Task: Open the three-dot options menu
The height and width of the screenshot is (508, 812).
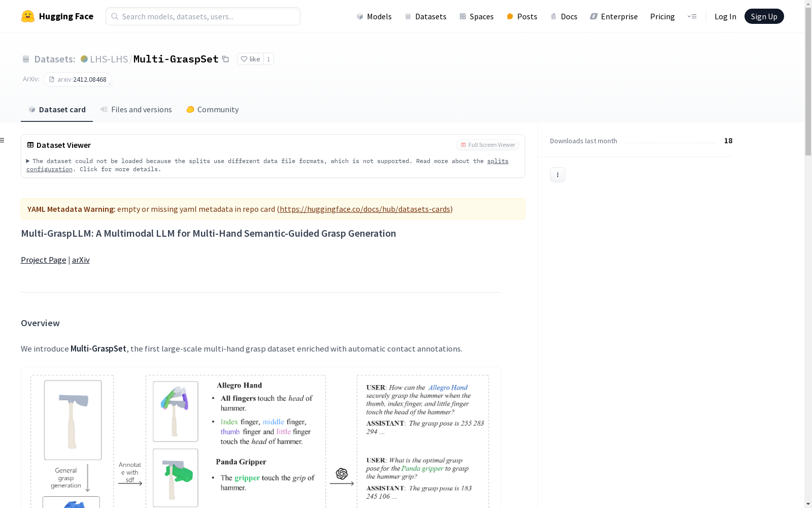Action: (x=558, y=175)
